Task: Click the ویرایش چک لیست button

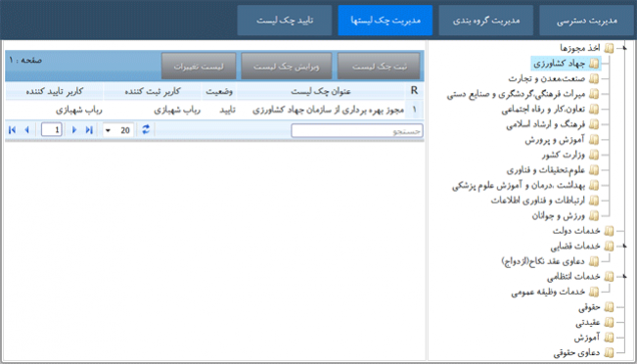Action: (x=287, y=66)
